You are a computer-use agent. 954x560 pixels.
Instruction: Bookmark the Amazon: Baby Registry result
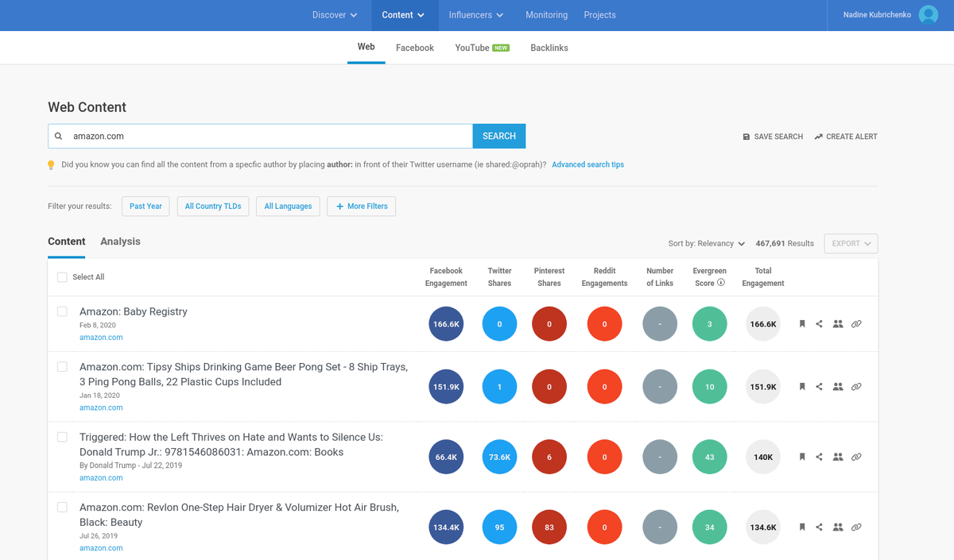click(x=802, y=324)
